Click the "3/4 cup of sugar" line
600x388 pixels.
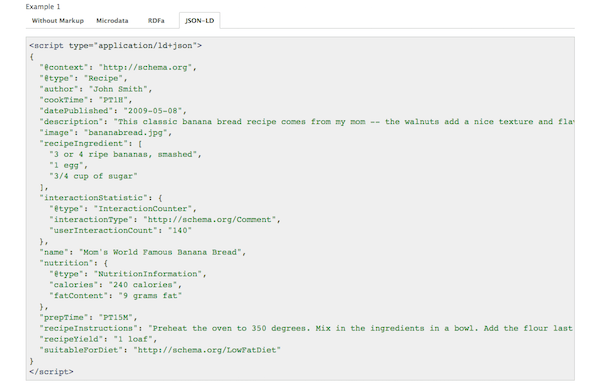[x=93, y=176]
